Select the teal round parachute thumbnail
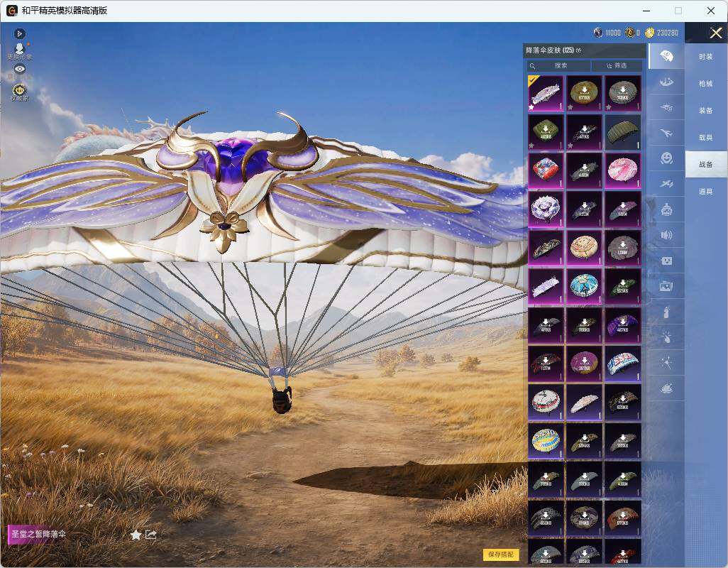This screenshot has height=568, width=728. click(584, 286)
